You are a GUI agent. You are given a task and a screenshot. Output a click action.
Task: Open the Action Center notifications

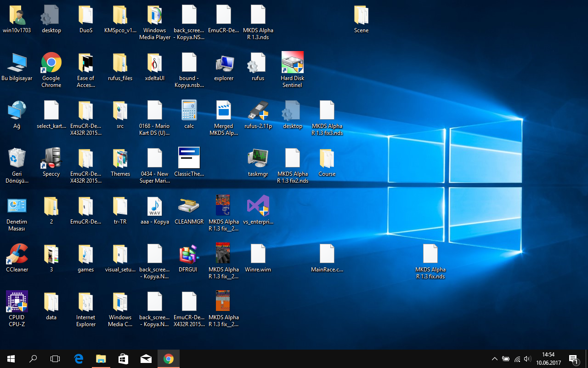tap(573, 359)
